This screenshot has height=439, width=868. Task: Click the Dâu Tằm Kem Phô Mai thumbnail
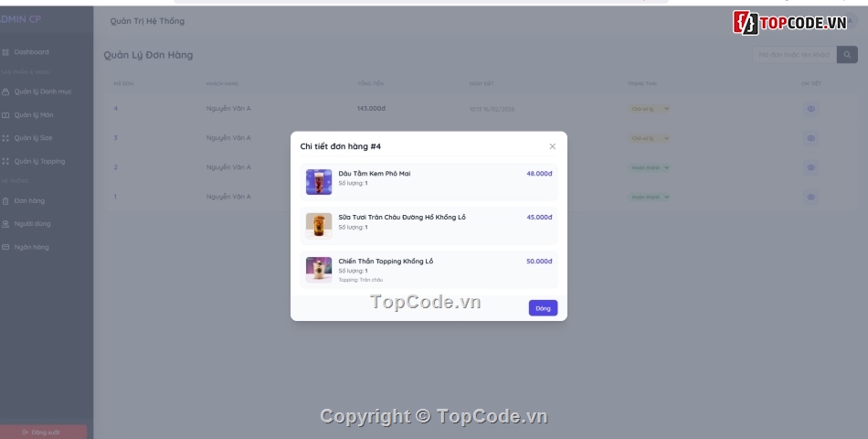point(319,181)
